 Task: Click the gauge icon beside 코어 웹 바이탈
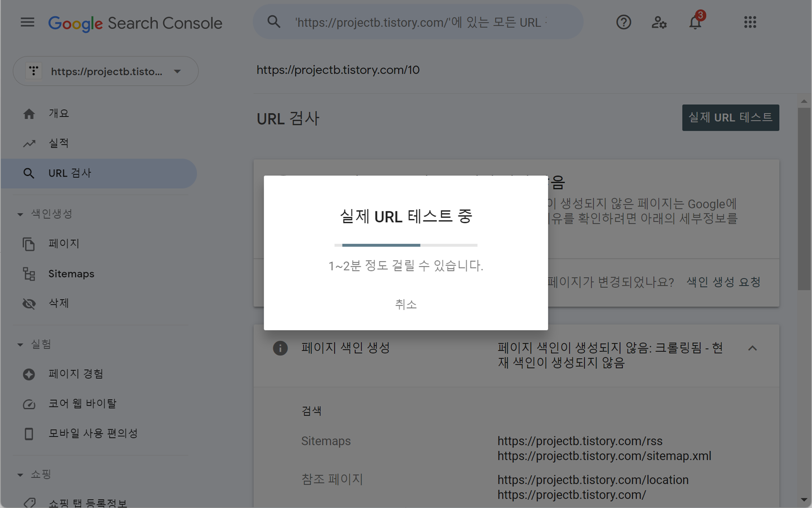click(x=29, y=404)
